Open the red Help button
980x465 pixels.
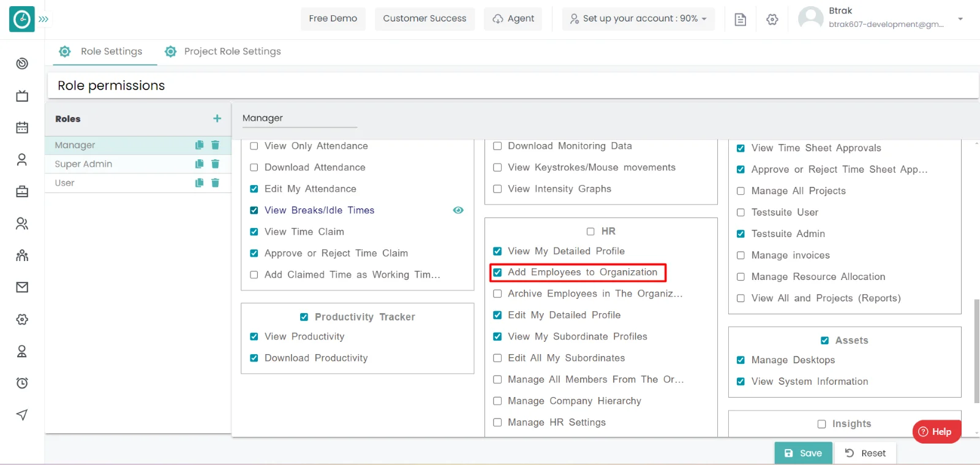click(937, 432)
